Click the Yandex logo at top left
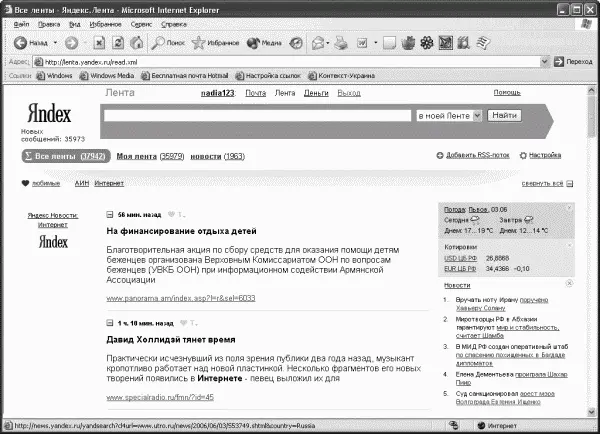This screenshot has width=600, height=434. 49,113
